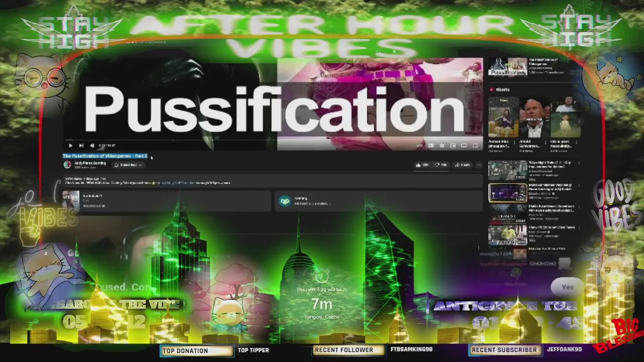644x362 pixels.
Task: Expand the video description box
Action: [x=273, y=180]
